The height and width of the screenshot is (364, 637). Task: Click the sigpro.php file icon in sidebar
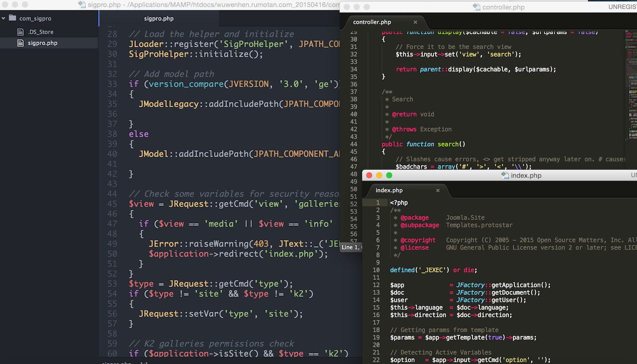[x=20, y=43]
